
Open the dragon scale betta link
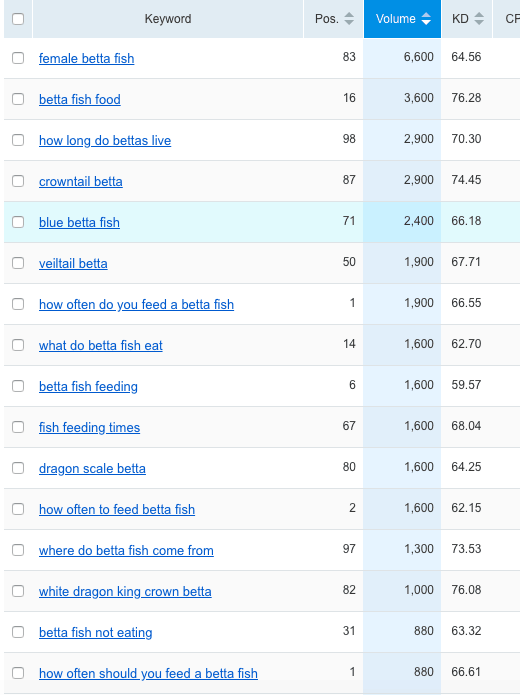pyautogui.click(x=92, y=469)
